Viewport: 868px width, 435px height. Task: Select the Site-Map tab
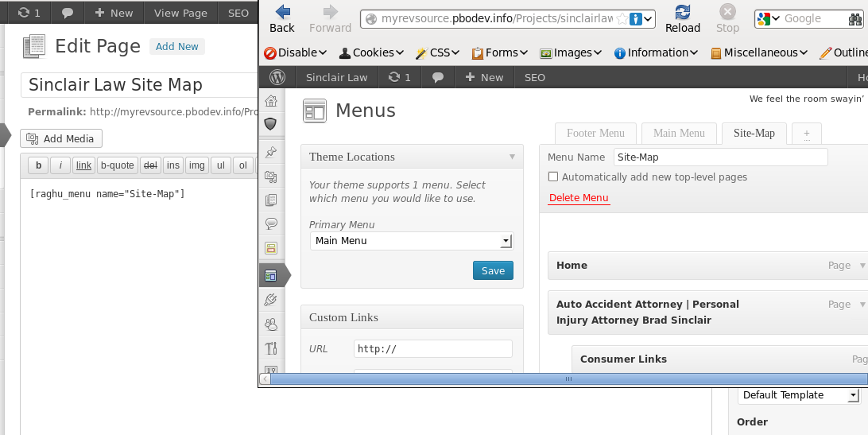[x=754, y=133]
